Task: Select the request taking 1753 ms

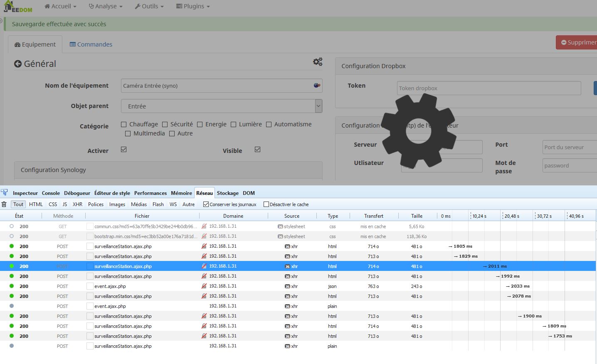Action: pyautogui.click(x=298, y=336)
